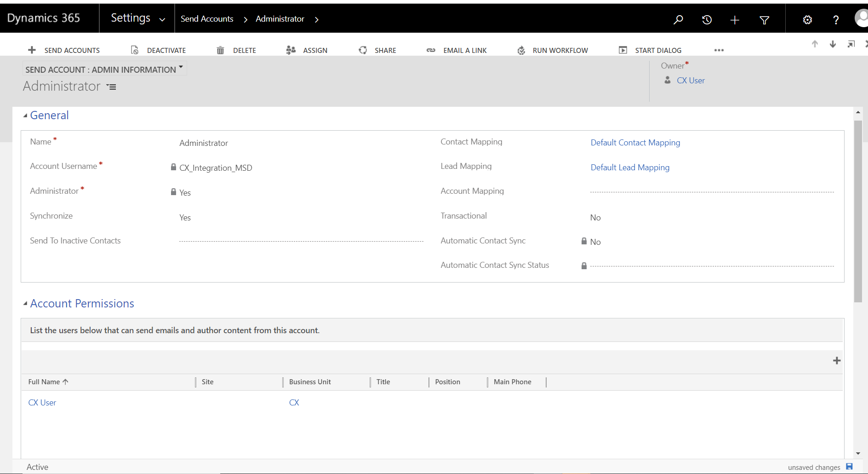Click the Synchronize Yes value
The width and height of the screenshot is (868, 474).
[x=185, y=217]
